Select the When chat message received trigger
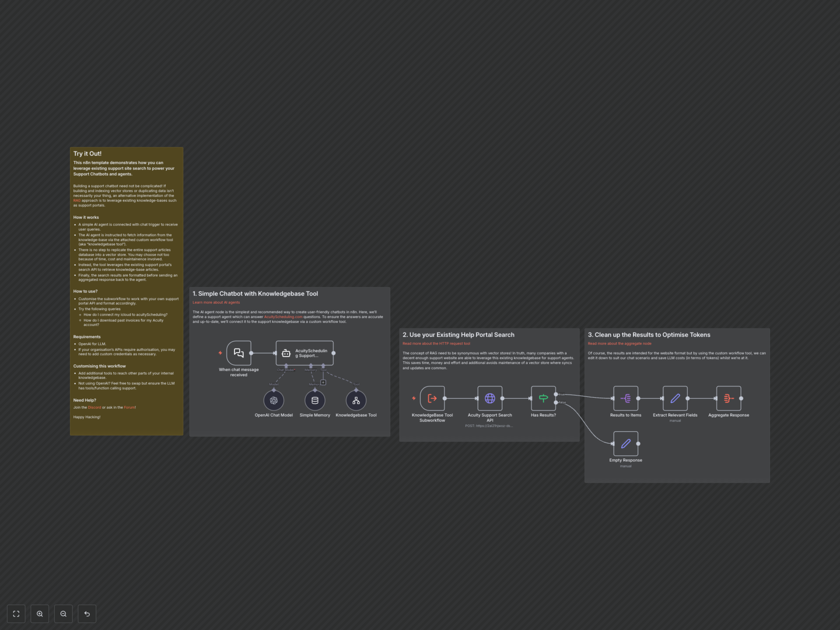The image size is (840, 630). (238, 353)
